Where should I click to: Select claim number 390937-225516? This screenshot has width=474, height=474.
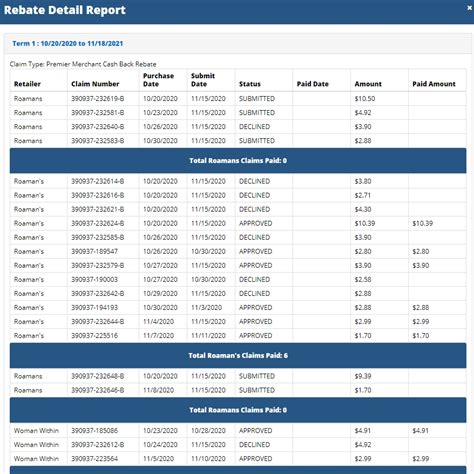94,335
